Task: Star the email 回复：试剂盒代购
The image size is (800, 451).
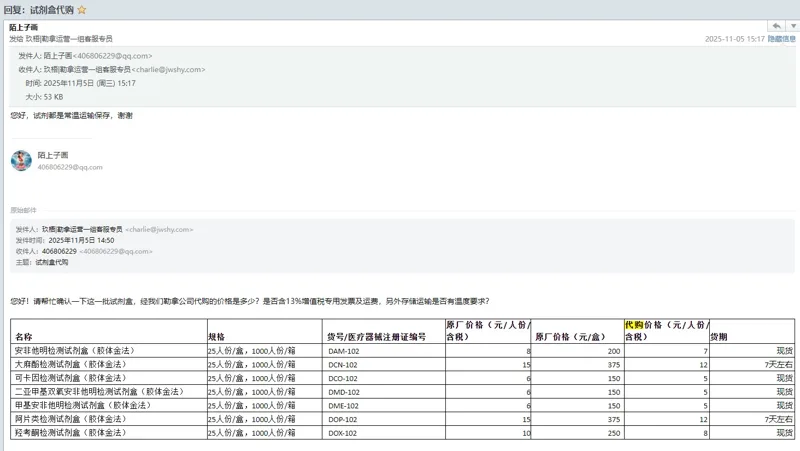Action: click(x=82, y=10)
